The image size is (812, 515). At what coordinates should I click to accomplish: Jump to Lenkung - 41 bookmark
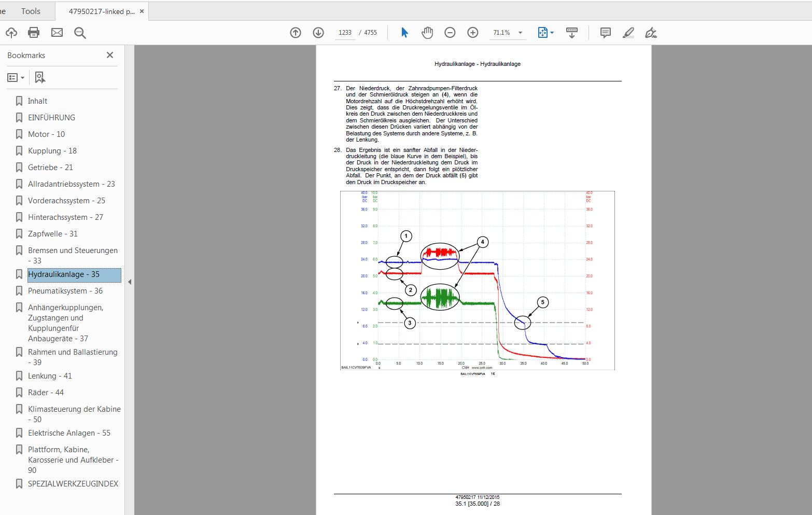pos(50,376)
